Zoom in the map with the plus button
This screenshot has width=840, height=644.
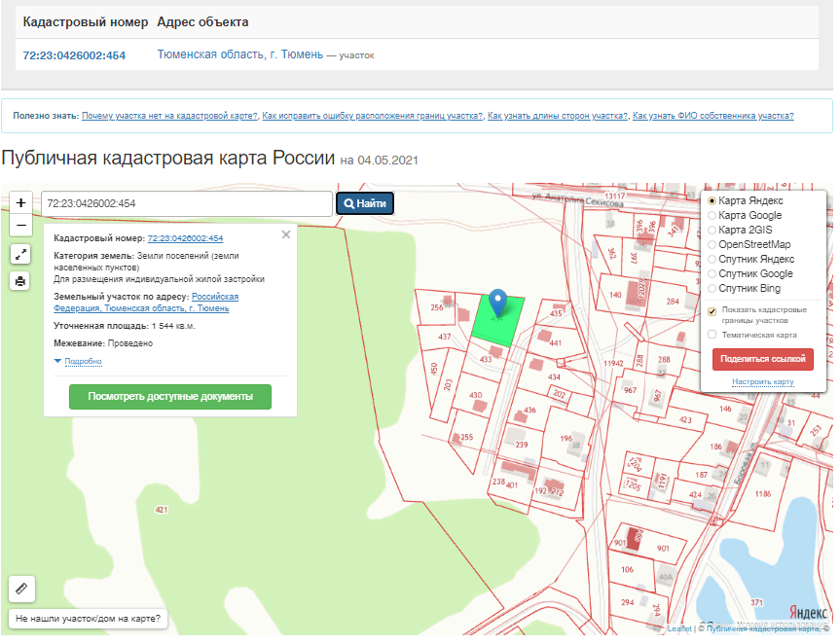point(20,203)
